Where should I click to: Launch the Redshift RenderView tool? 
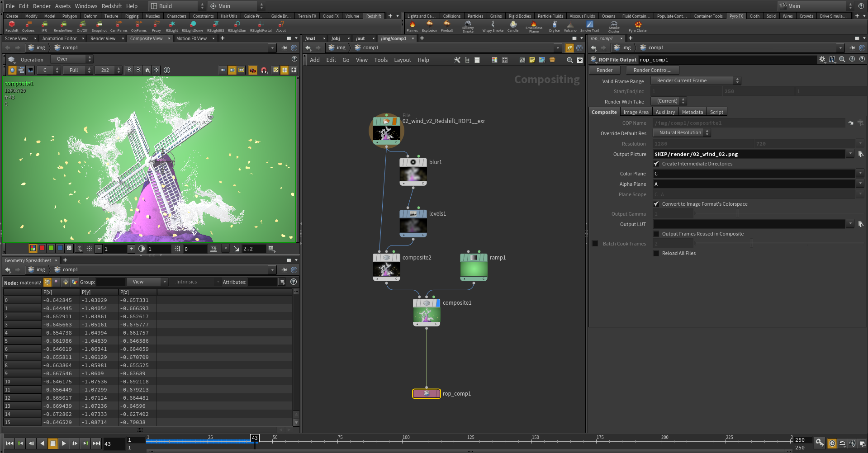pyautogui.click(x=63, y=26)
